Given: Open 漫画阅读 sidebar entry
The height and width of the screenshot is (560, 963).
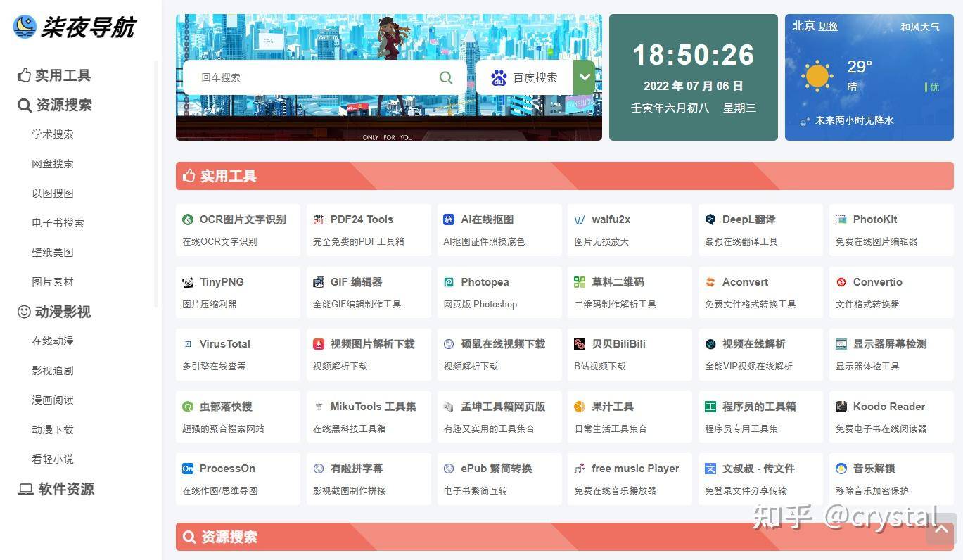Looking at the screenshot, I should 53,400.
